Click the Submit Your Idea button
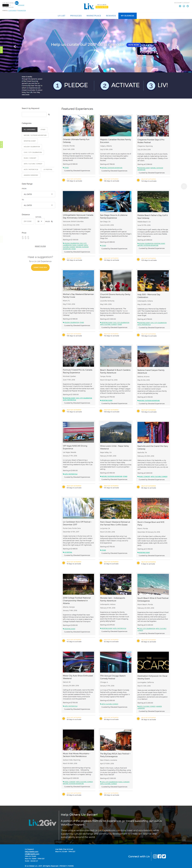The image size is (192, 868). 40,268
